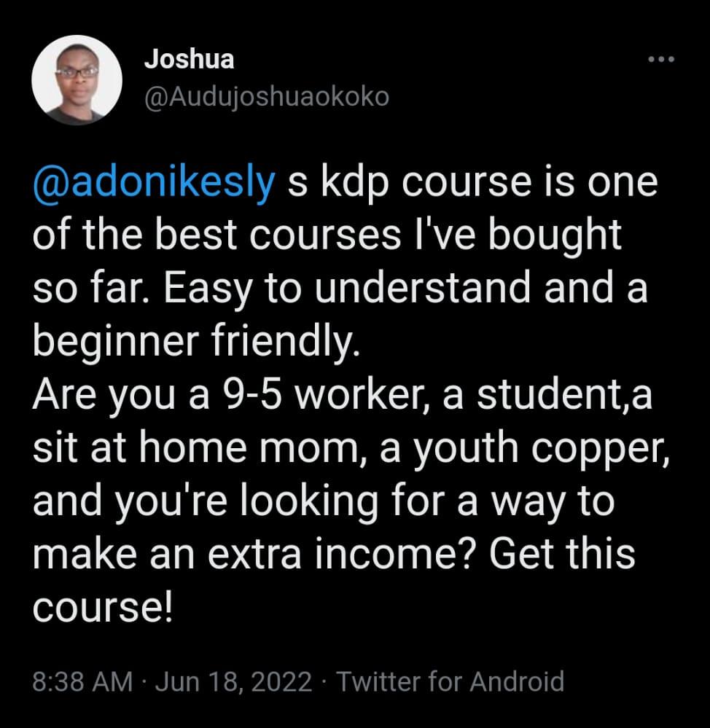Screen dimensions: 710x728
Task: Select the Jun 18, 2022 date
Action: click(x=235, y=682)
